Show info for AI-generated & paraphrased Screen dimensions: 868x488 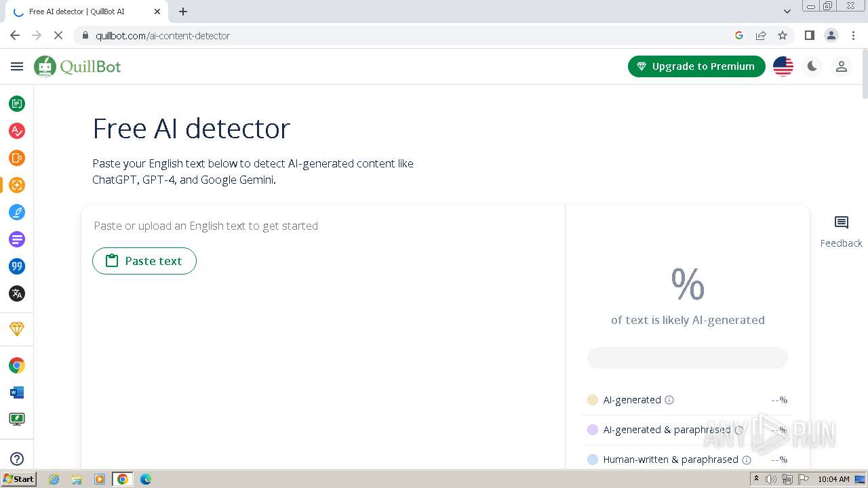(x=739, y=430)
